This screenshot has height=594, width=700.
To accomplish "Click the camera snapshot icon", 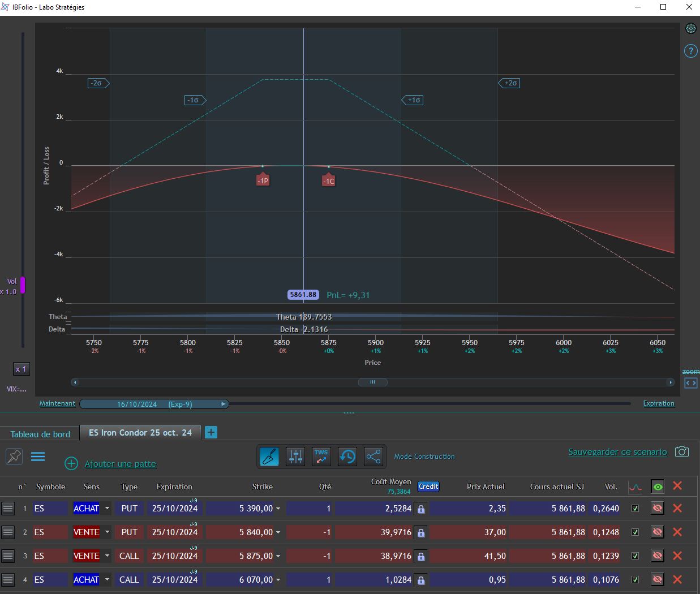I will (x=682, y=452).
